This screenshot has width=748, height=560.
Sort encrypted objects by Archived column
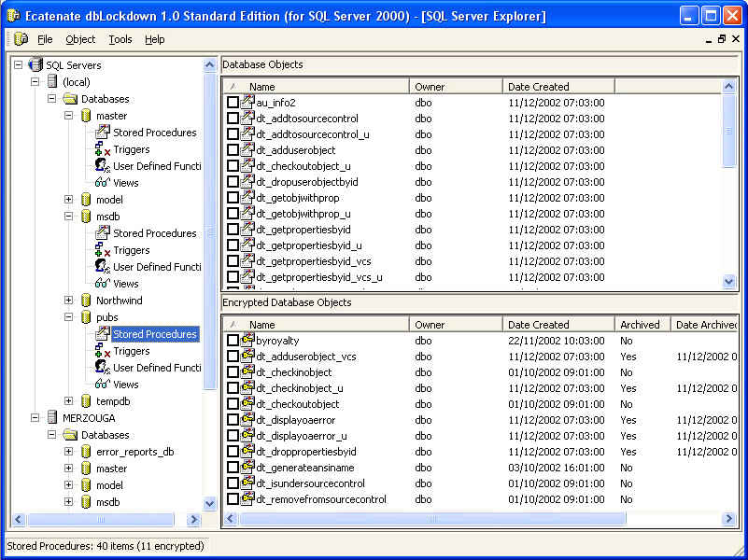pyautogui.click(x=642, y=325)
